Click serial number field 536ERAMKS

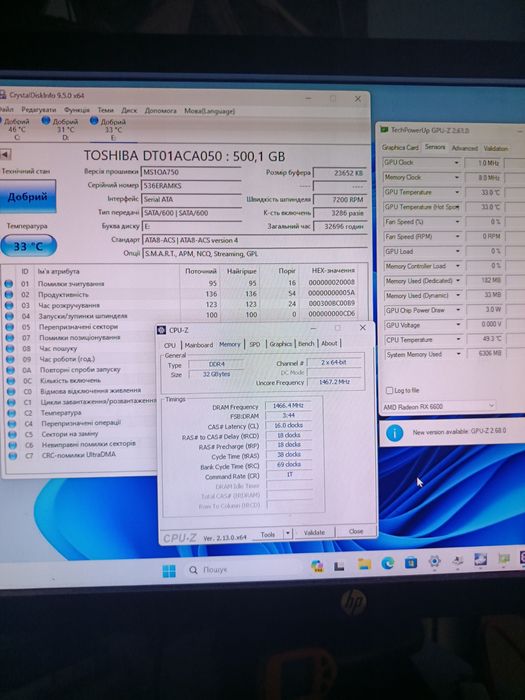pyautogui.click(x=191, y=186)
